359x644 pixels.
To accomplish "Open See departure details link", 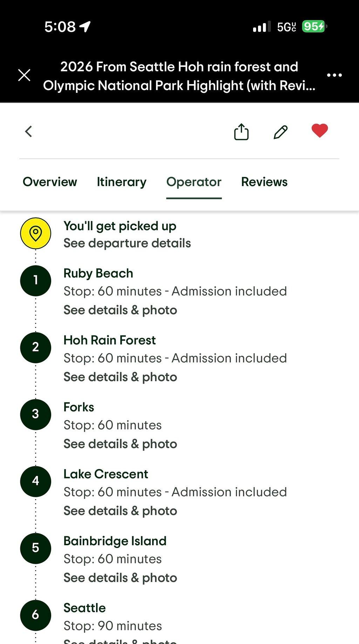I will [127, 243].
